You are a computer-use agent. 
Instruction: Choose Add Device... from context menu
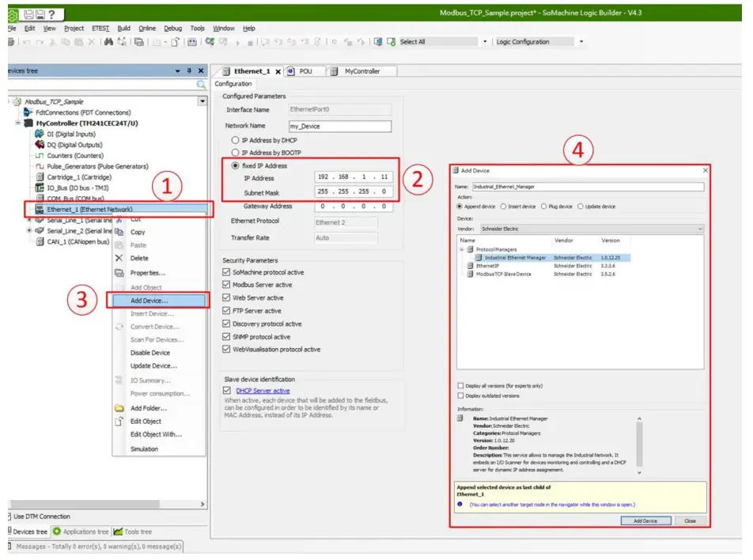click(149, 301)
